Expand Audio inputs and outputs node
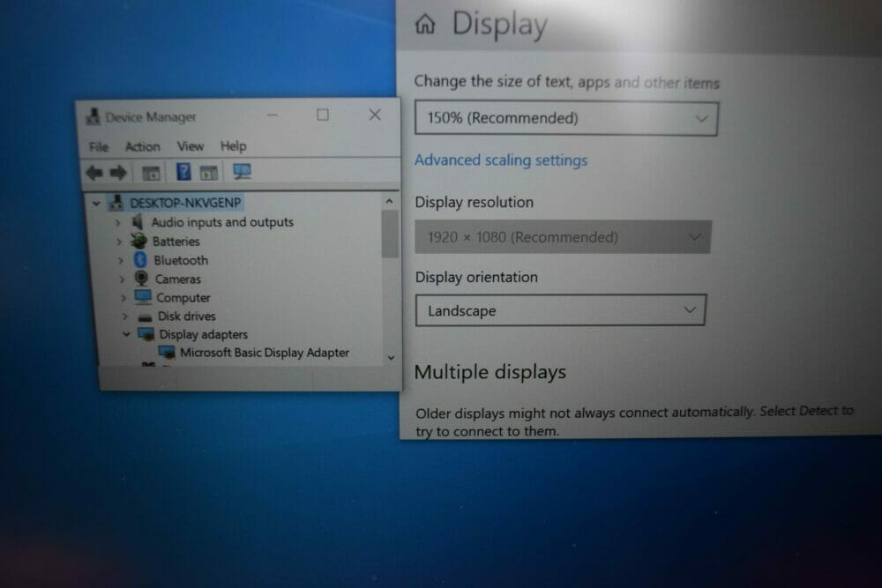Viewport: 882px width, 588px height. pos(117,223)
